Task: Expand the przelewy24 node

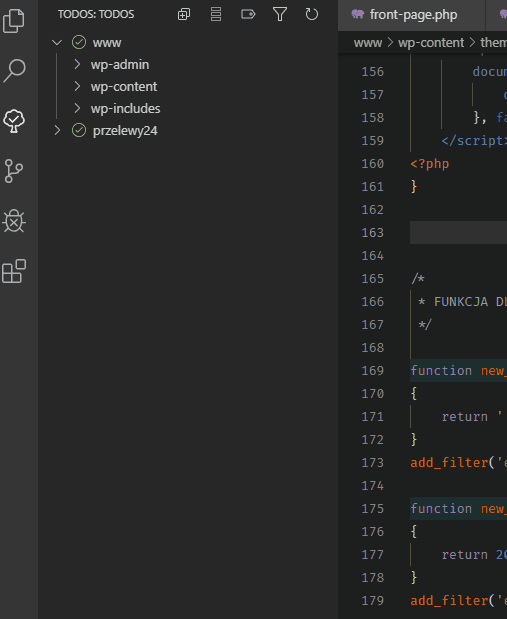Action: pyautogui.click(x=57, y=130)
